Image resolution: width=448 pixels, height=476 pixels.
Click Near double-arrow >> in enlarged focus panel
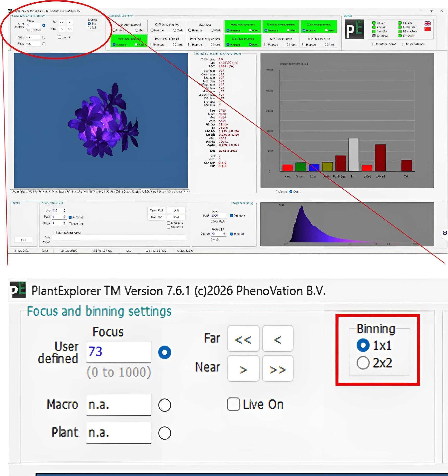(x=278, y=368)
